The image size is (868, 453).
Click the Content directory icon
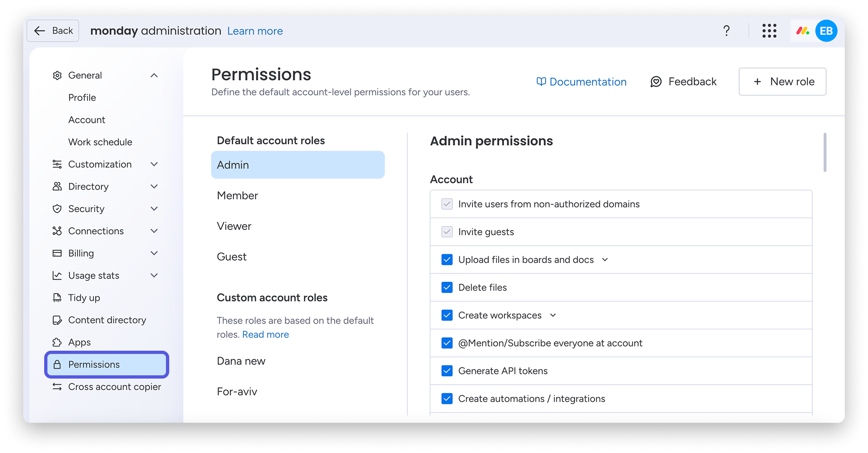[57, 320]
